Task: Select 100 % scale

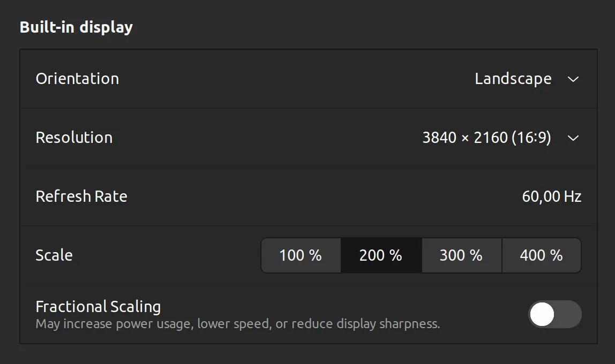Action: click(301, 255)
